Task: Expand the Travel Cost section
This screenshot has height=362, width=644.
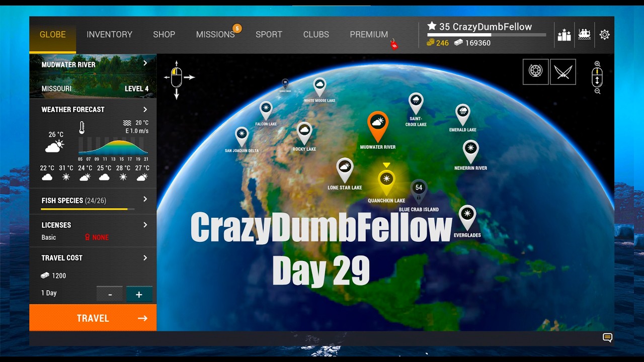Action: click(145, 258)
